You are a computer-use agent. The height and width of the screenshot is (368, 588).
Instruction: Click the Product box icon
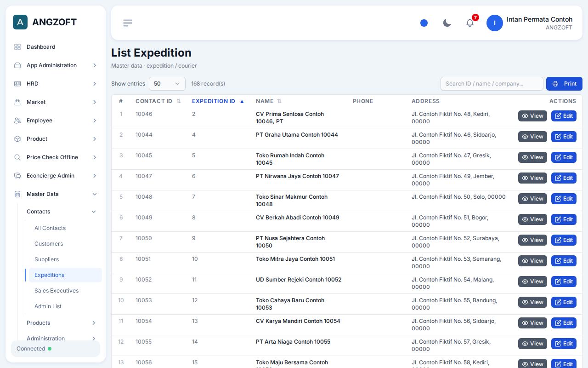17,139
